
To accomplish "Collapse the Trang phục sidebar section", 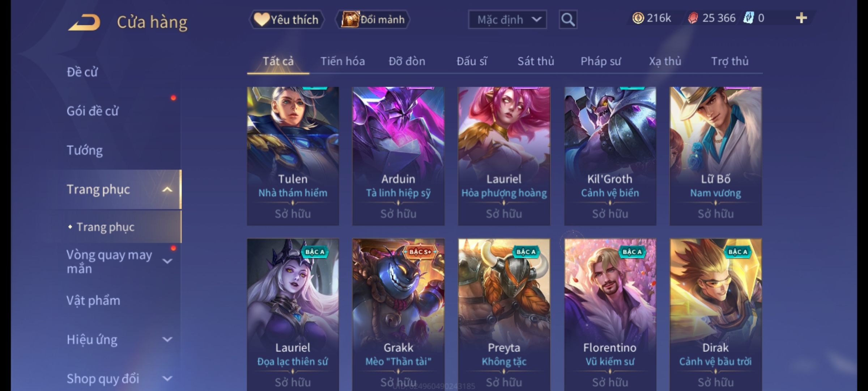I will click(167, 189).
